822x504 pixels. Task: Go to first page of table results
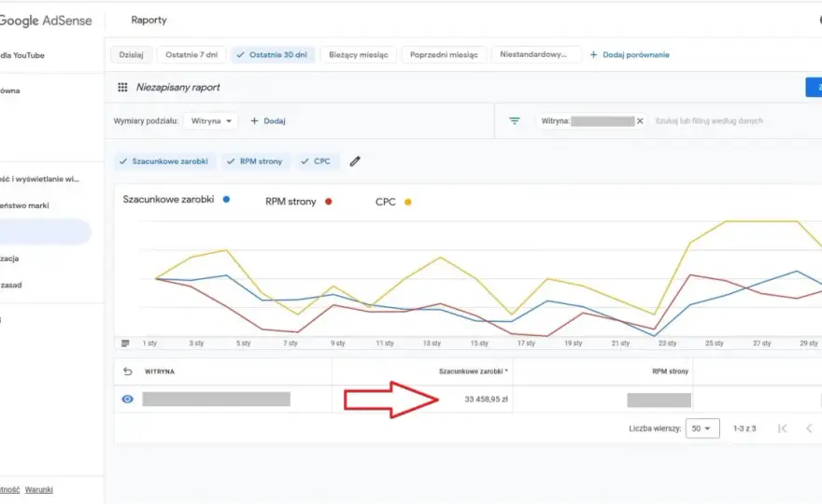tap(782, 428)
